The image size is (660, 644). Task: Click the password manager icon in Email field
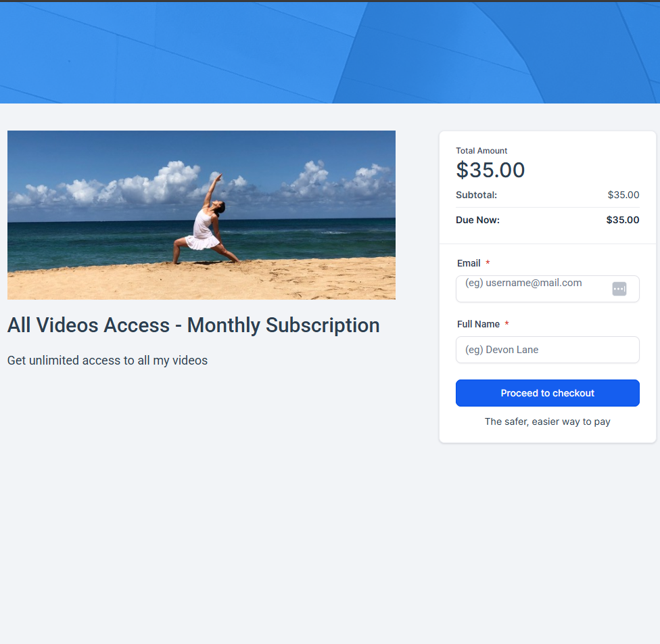point(619,289)
